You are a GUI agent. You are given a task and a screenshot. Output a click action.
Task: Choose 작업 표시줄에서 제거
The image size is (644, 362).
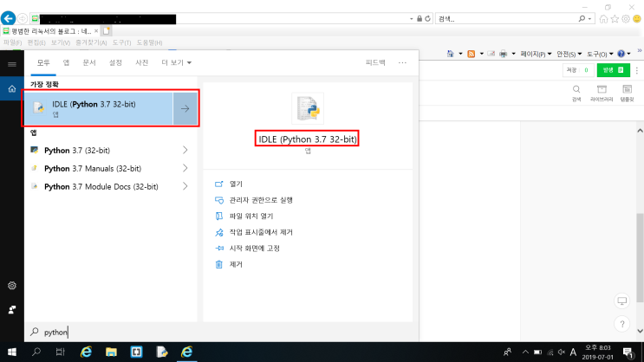(x=261, y=232)
